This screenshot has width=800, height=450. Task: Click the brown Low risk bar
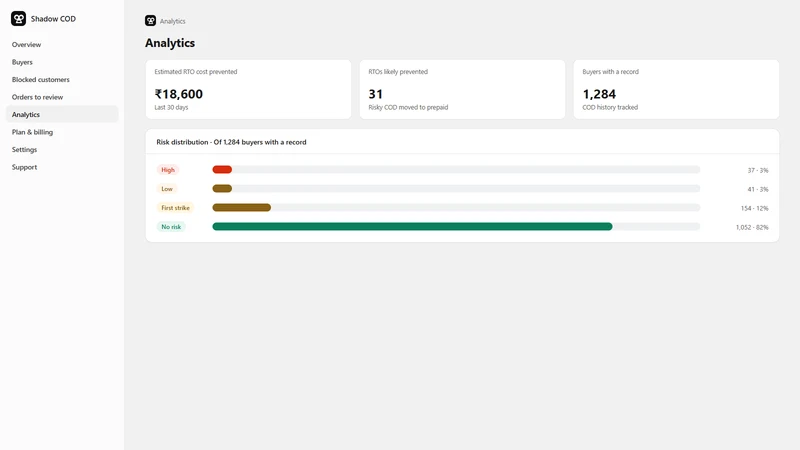coord(222,189)
